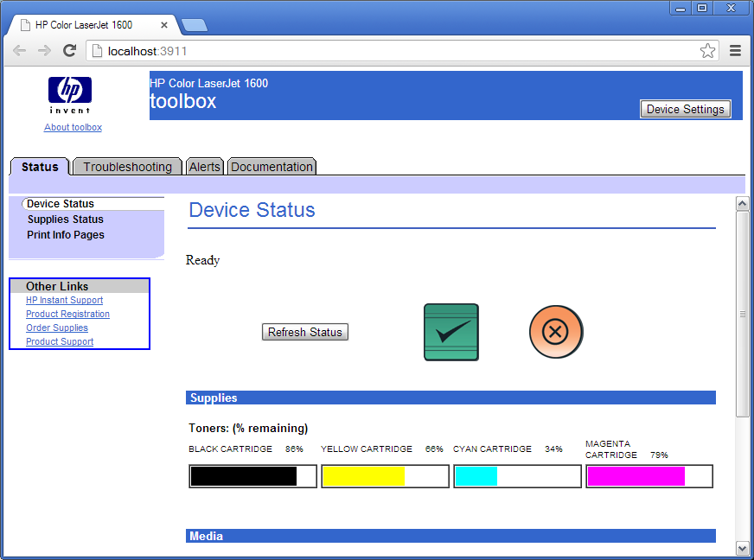Open the About toolbox link
Screen dimensions: 754x560
pyautogui.click(x=73, y=127)
